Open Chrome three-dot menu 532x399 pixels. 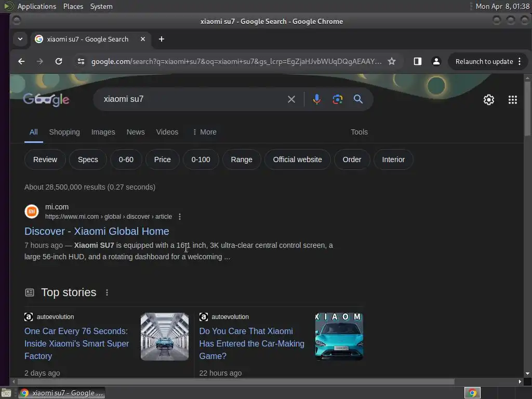(520, 61)
